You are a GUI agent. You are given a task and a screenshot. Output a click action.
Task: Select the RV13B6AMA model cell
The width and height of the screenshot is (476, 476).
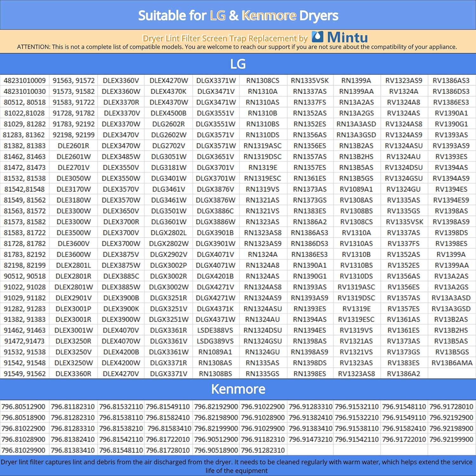452,363
